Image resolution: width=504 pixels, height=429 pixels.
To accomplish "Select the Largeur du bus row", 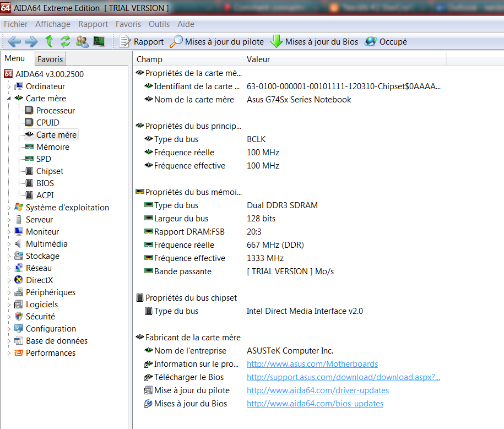I will [x=210, y=219].
